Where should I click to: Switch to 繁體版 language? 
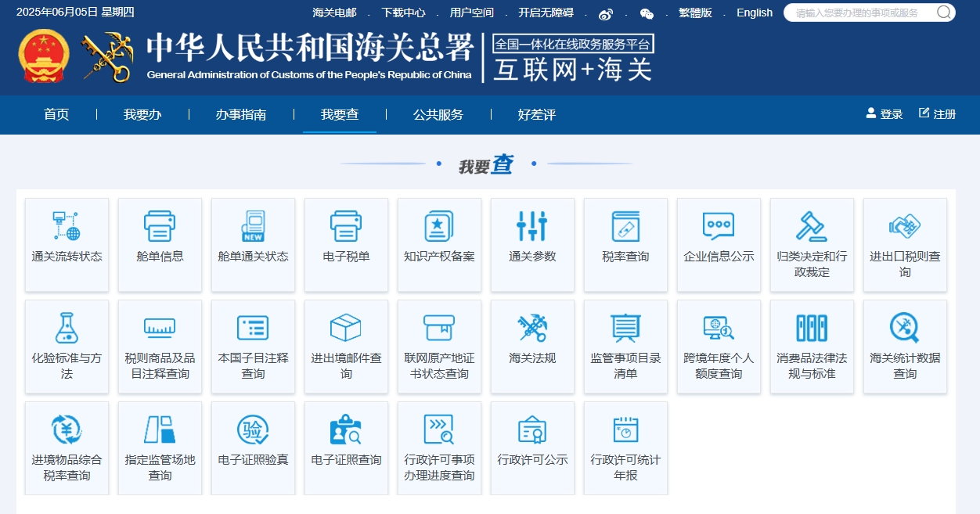695,13
